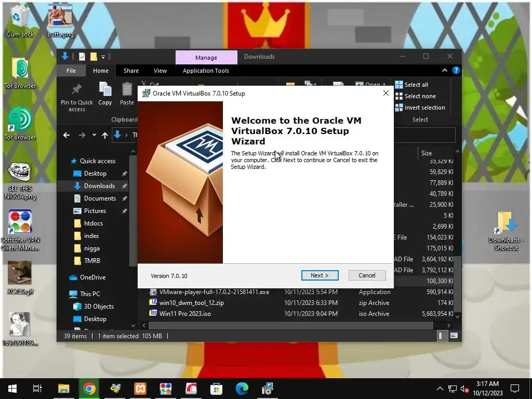Viewport: 532px width, 399px height.
Task: Open the File menu in File Explorer
Action: tap(71, 71)
